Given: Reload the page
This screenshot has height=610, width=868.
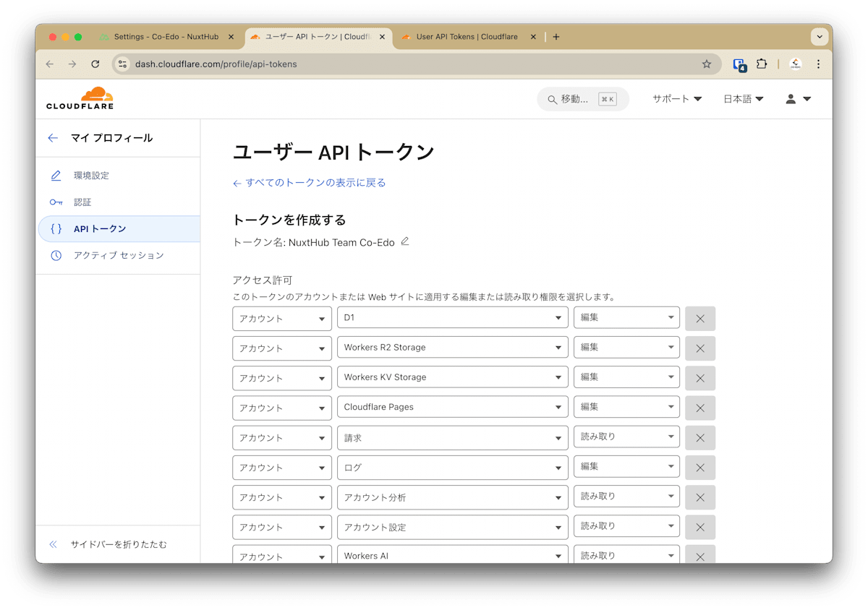Looking at the screenshot, I should pos(95,64).
